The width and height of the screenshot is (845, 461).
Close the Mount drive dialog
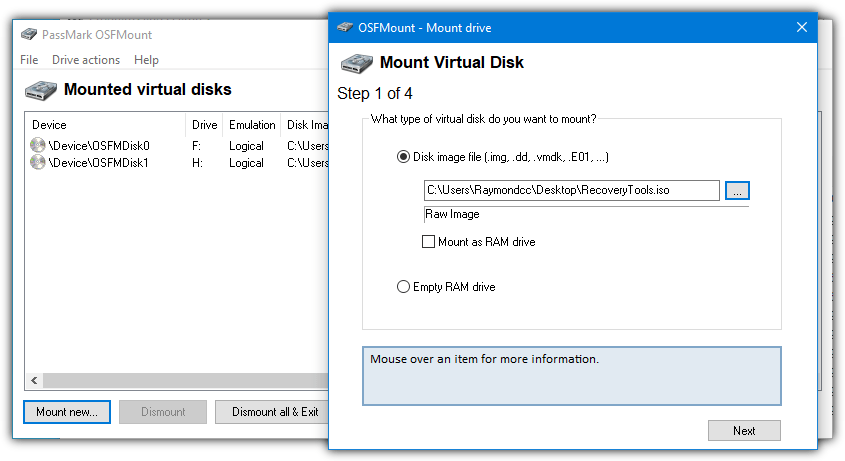pyautogui.click(x=802, y=27)
